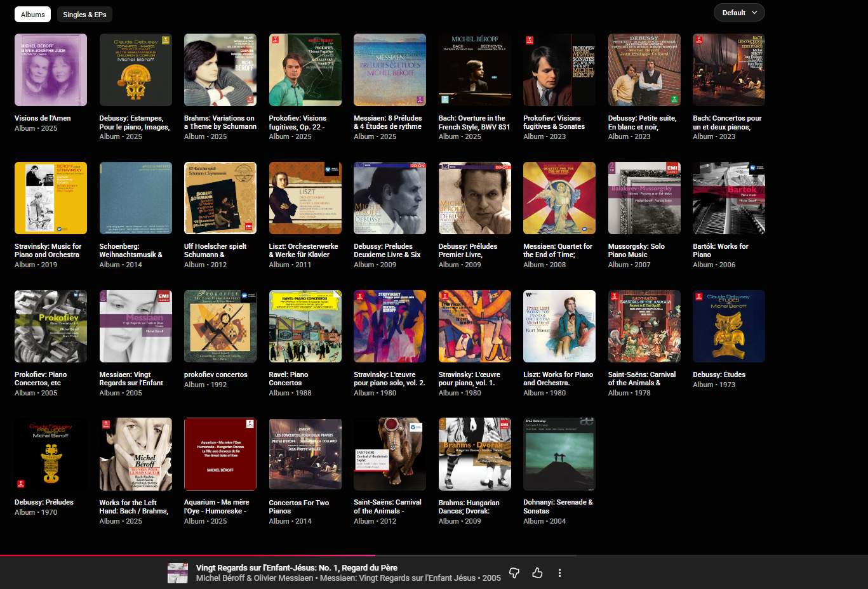The width and height of the screenshot is (868, 589).
Task: Open the Brahms Variations on a Theme by Schumann cover
Action: pyautogui.click(x=220, y=70)
